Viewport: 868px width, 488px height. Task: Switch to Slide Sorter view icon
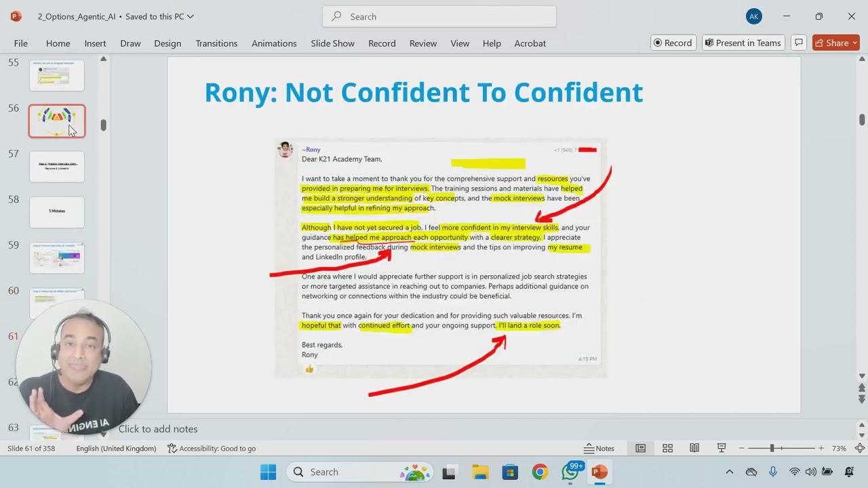pos(667,449)
